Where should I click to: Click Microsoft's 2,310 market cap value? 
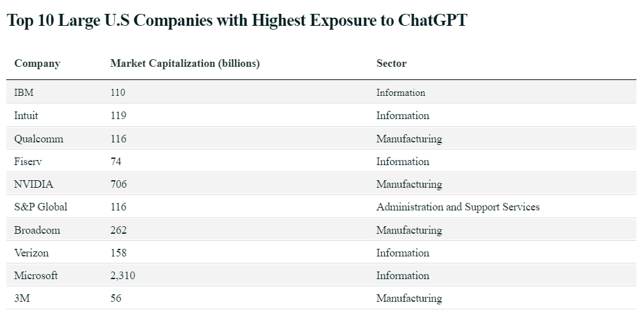click(x=123, y=276)
